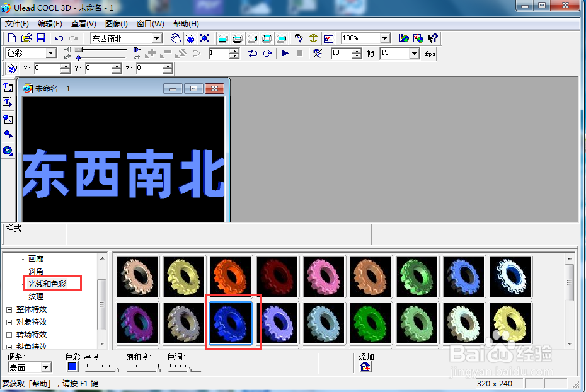Create a new file with the New icon
Screen dimensions: 586x392
(11, 38)
